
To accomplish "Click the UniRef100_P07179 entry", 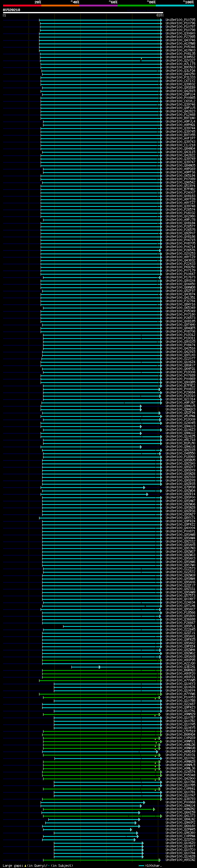I will tap(180, 271).
